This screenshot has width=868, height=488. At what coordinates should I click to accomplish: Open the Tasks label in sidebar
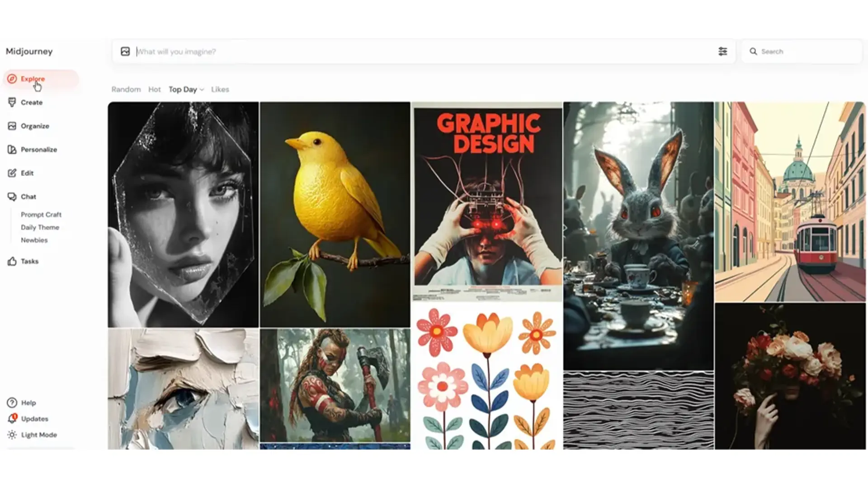(29, 261)
